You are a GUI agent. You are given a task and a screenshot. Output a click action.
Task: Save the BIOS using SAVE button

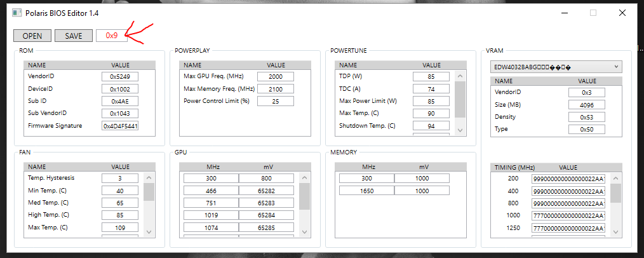coord(74,36)
